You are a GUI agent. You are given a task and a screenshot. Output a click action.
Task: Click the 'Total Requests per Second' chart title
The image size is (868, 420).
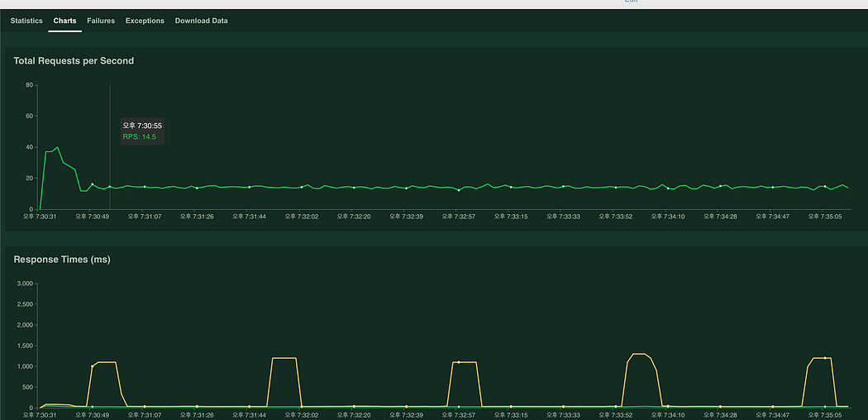tap(74, 61)
